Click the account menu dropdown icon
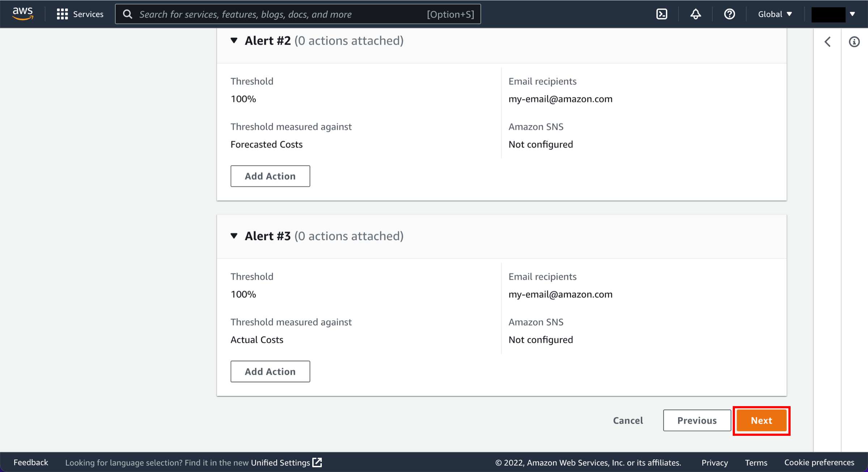Image resolution: width=868 pixels, height=472 pixels. coord(852,13)
